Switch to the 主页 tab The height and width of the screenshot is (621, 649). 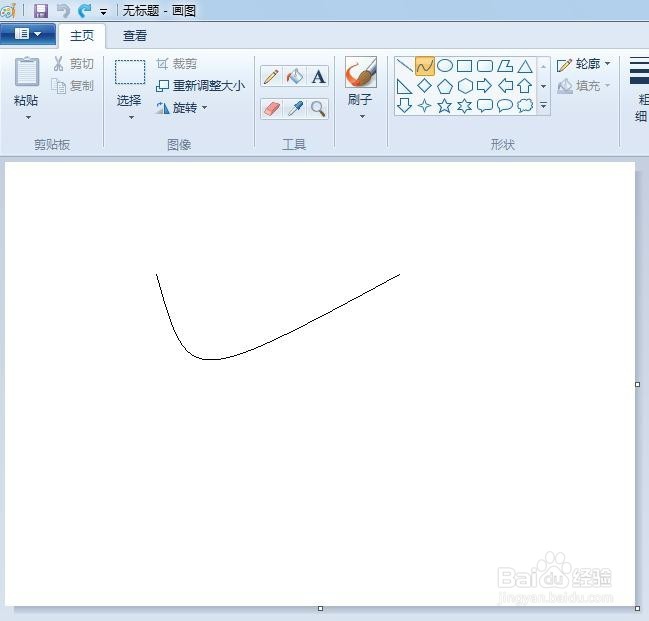tap(82, 36)
